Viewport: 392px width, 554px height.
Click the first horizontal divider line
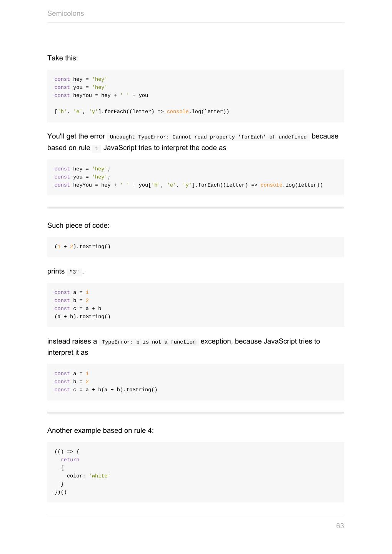pos(195,207)
